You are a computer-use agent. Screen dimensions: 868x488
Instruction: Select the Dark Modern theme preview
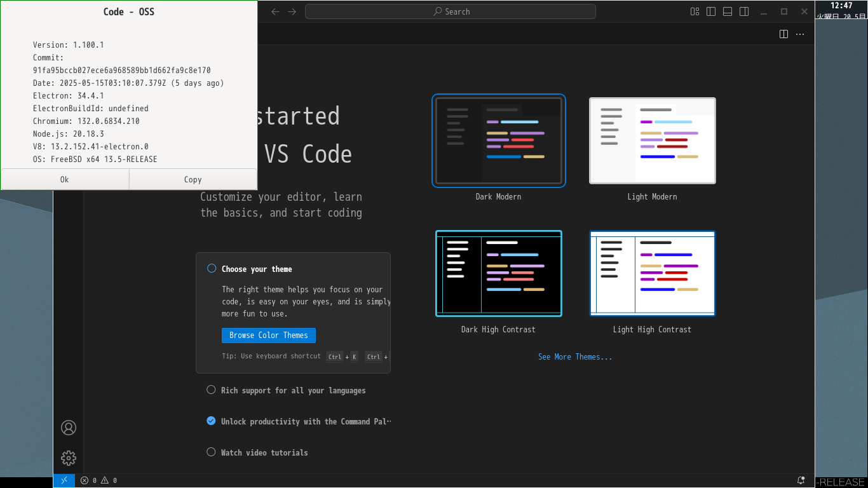tap(499, 140)
